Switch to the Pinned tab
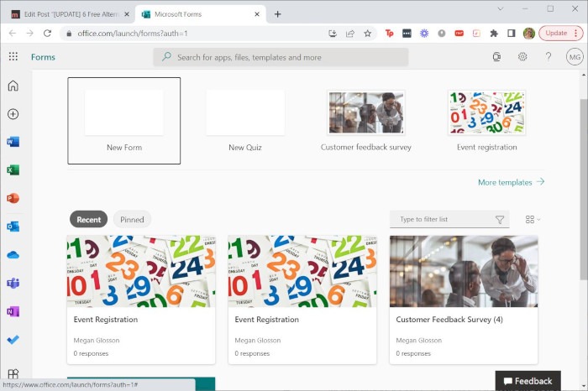Image resolution: width=588 pixels, height=391 pixels. point(132,220)
